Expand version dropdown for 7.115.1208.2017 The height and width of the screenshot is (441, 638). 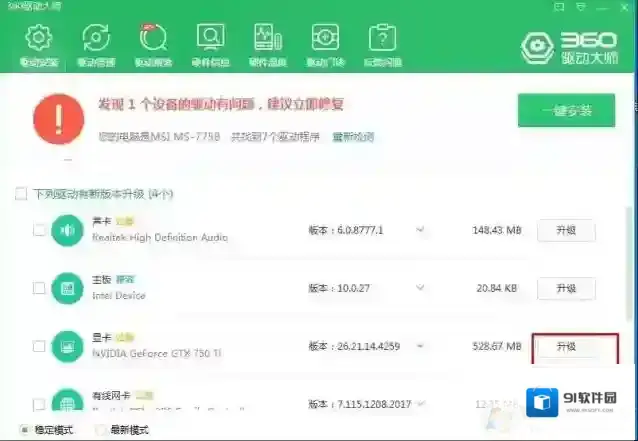pyautogui.click(x=421, y=404)
